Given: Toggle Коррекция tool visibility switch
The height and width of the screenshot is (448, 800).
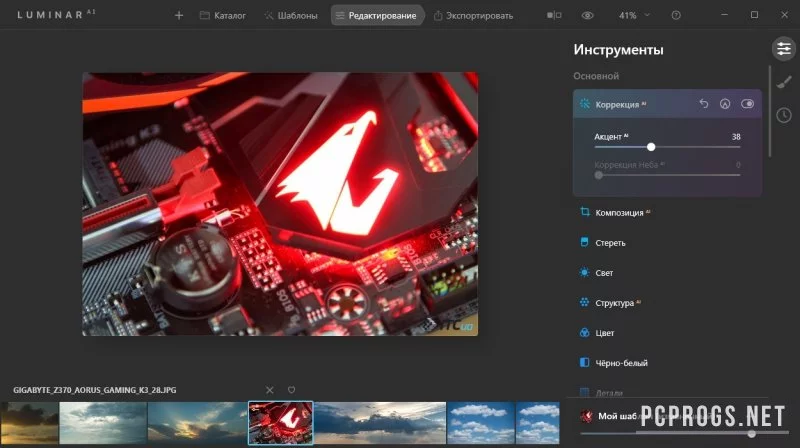Looking at the screenshot, I should [747, 104].
